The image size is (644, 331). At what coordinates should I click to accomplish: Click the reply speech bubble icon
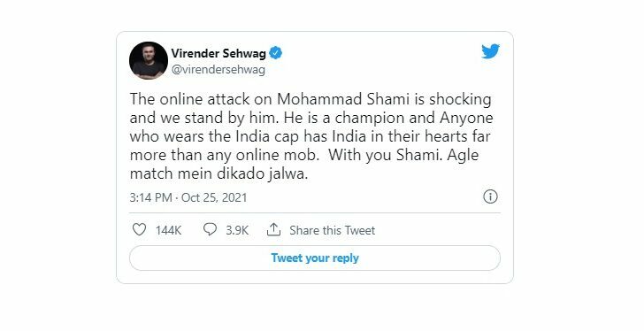(210, 229)
